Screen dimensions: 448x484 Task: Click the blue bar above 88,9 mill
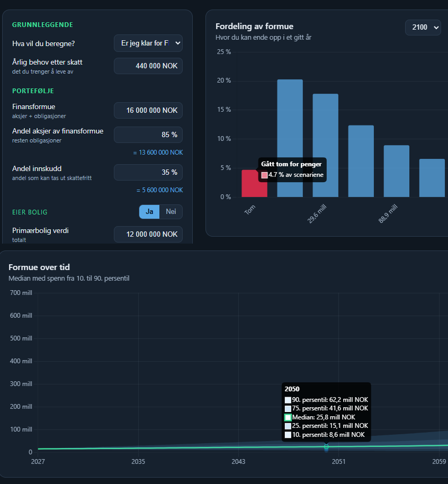(397, 171)
